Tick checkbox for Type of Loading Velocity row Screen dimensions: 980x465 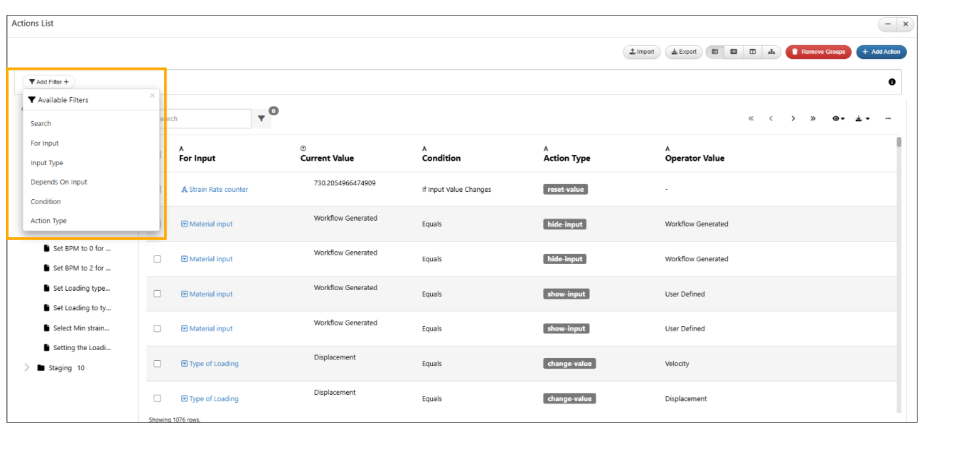tap(157, 364)
